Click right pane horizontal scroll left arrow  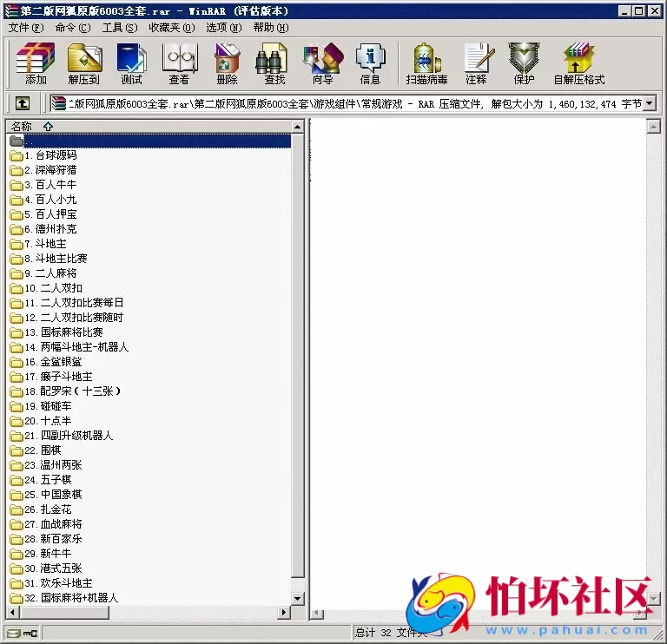pyautogui.click(x=317, y=614)
